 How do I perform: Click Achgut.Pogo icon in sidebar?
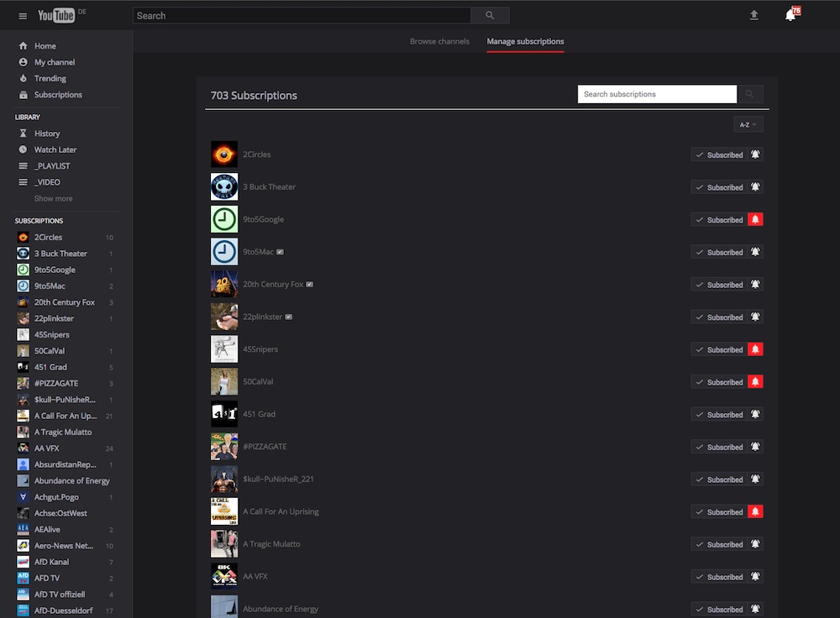pos(23,497)
